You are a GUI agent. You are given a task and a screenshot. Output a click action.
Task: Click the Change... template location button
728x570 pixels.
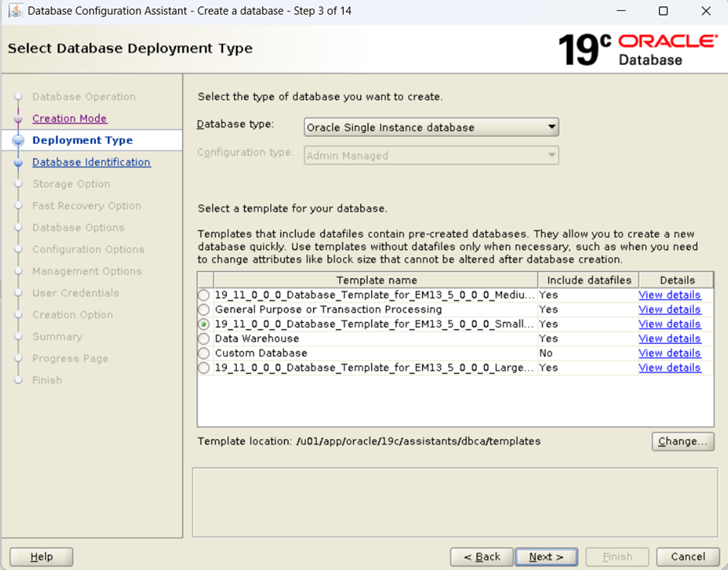pyautogui.click(x=682, y=441)
